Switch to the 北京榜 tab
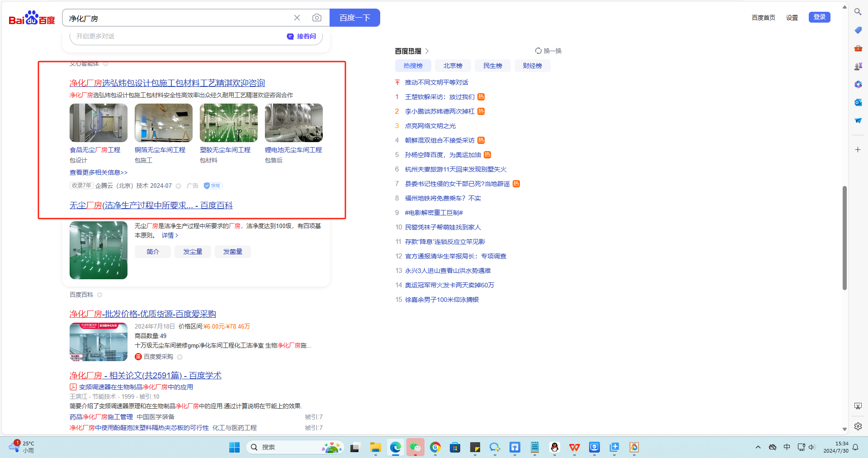Screen dimensions: 868x458 click(x=453, y=66)
